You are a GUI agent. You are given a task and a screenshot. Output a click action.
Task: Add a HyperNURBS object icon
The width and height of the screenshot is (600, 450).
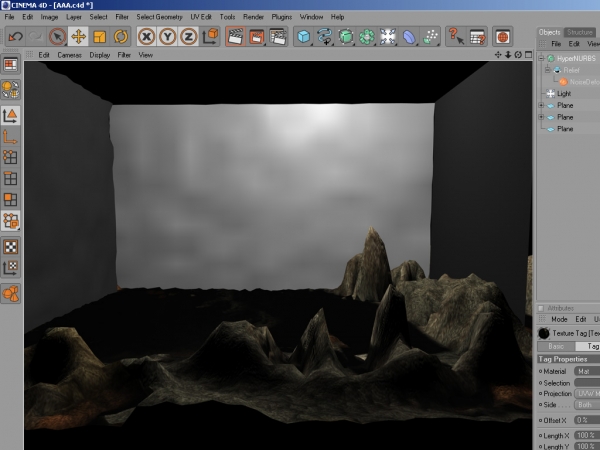(x=346, y=37)
